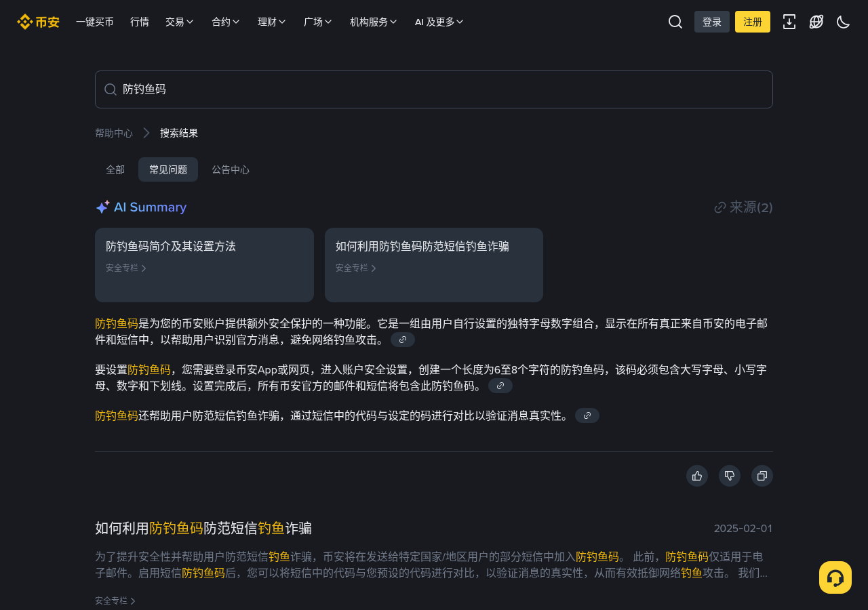
Task: Focus the search field containing 防钓鱼码
Action: click(434, 89)
